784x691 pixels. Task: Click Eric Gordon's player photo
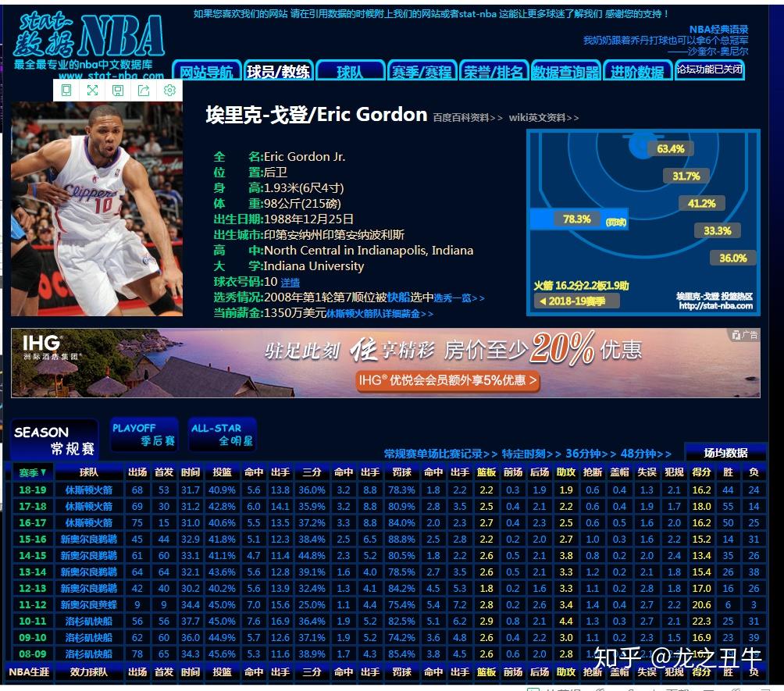[96, 208]
